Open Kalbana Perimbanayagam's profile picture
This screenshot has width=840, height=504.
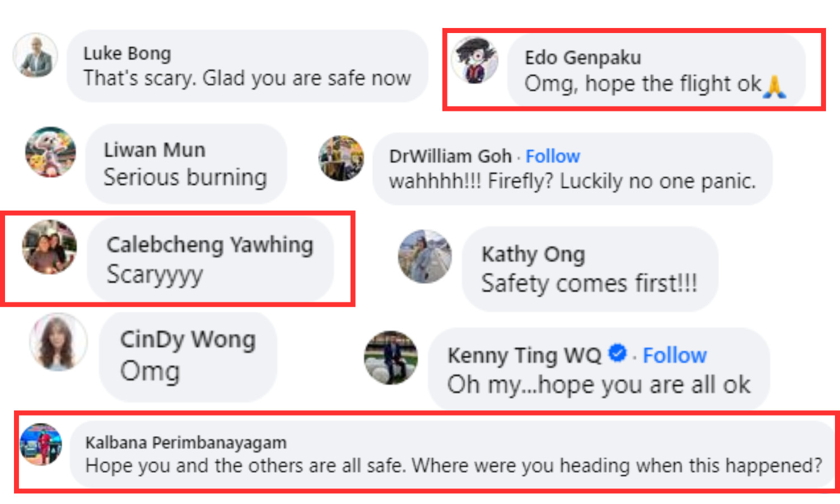[x=41, y=445]
